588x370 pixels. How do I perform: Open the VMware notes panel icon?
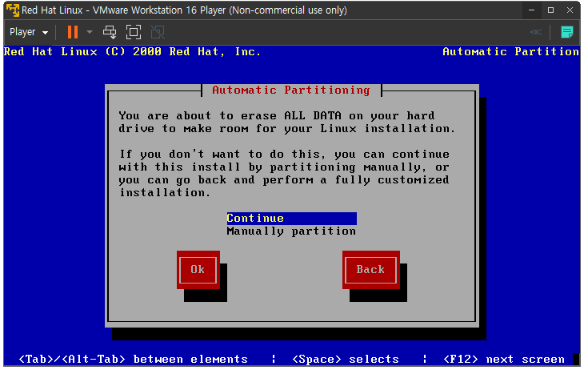click(x=566, y=32)
